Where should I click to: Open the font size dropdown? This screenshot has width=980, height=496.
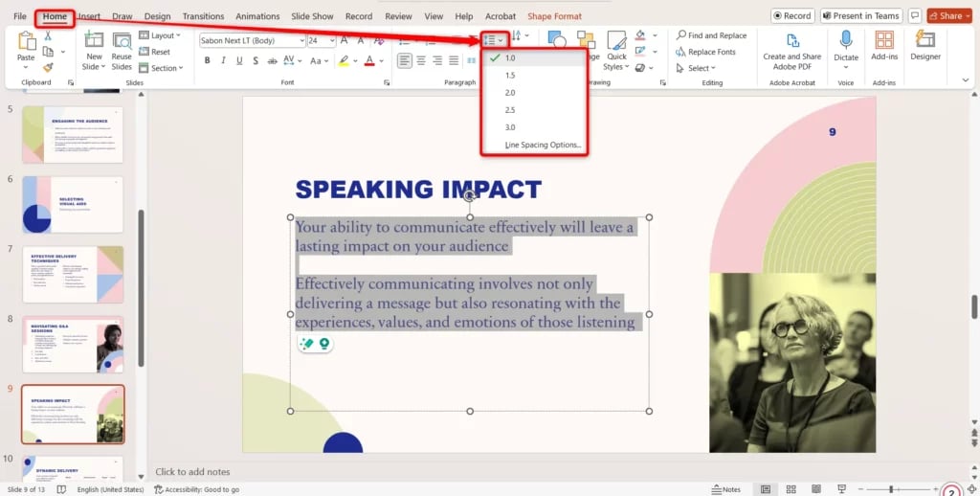[x=332, y=40]
